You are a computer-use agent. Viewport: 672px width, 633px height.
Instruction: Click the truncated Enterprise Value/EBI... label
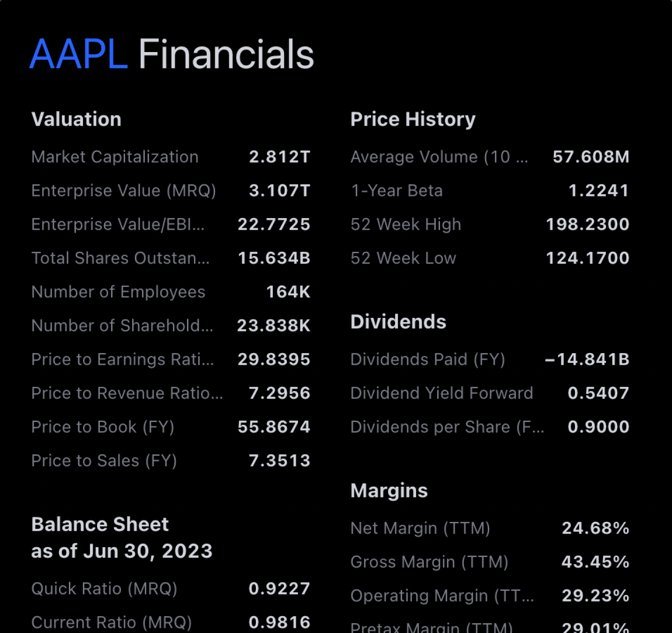tap(118, 225)
